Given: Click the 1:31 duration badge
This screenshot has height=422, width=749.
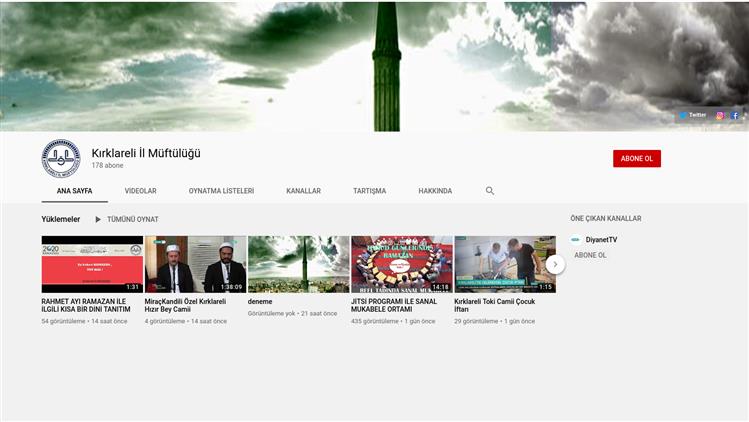Looking at the screenshot, I should 132,287.
